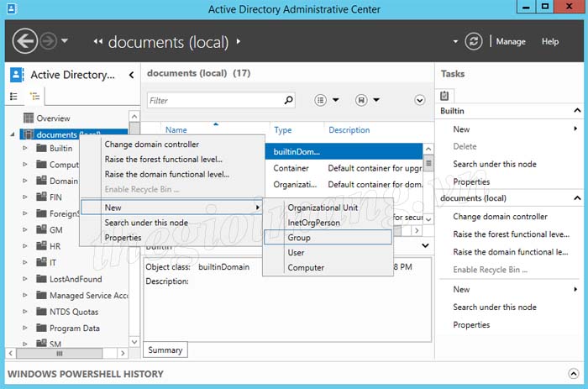Image resolution: width=588 pixels, height=389 pixels.
Task: Click the object list scroll up arrow
Action: (x=428, y=149)
